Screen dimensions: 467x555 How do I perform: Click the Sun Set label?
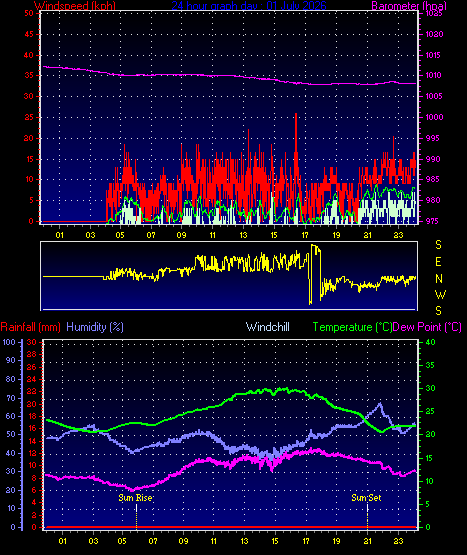(x=366, y=498)
